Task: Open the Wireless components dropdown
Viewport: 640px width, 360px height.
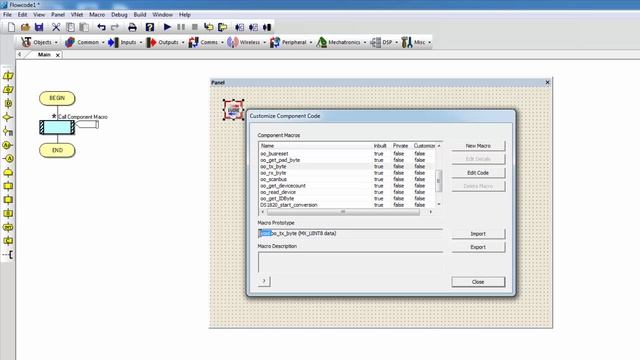Action: tap(247, 42)
